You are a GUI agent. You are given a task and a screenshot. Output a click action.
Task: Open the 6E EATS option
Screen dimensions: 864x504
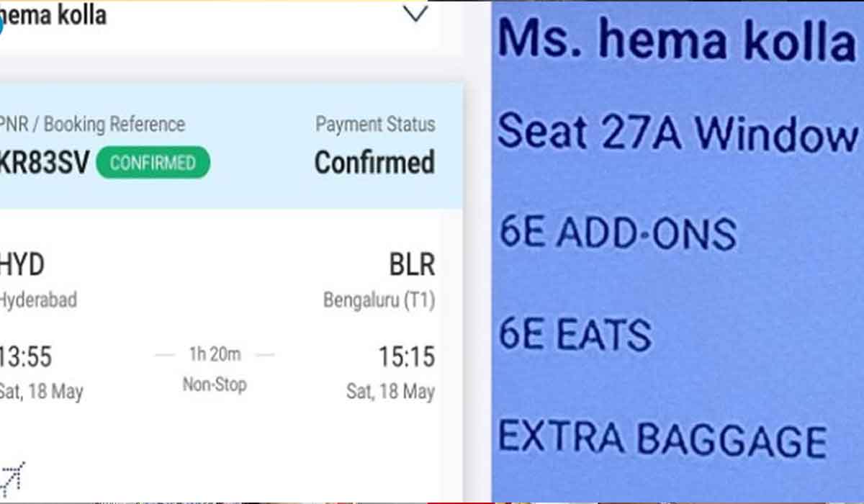pyautogui.click(x=575, y=335)
